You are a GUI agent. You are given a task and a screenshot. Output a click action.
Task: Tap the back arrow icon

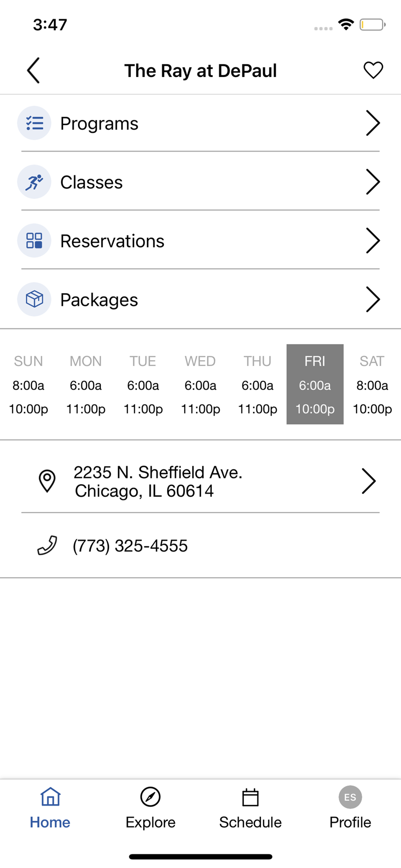pos(33,70)
